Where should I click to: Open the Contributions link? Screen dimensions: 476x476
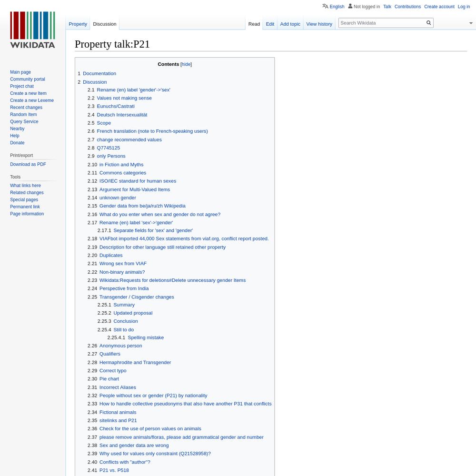[407, 6]
